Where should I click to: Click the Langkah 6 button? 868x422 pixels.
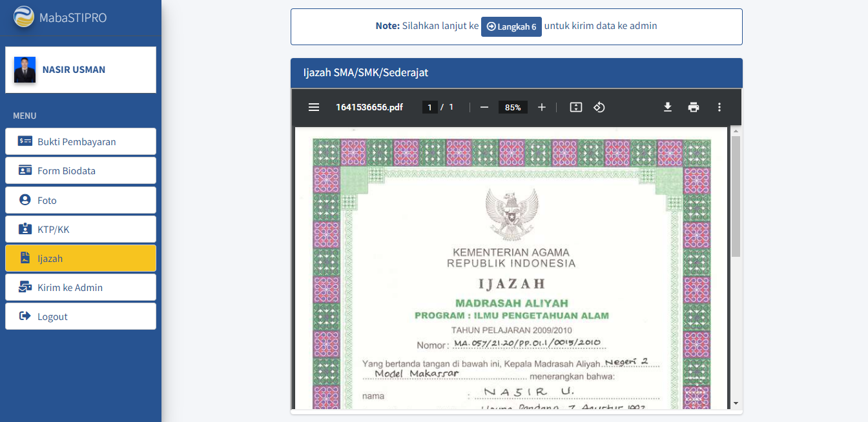[x=511, y=26]
